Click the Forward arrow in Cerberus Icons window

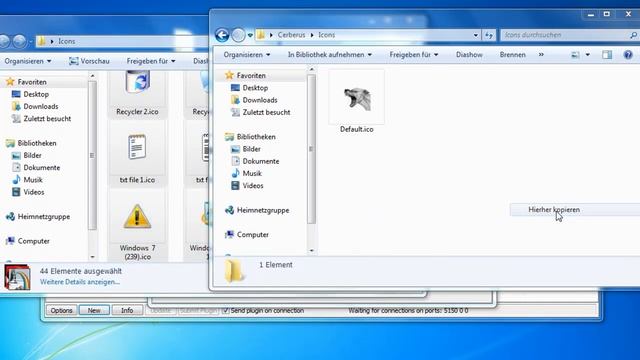point(238,35)
